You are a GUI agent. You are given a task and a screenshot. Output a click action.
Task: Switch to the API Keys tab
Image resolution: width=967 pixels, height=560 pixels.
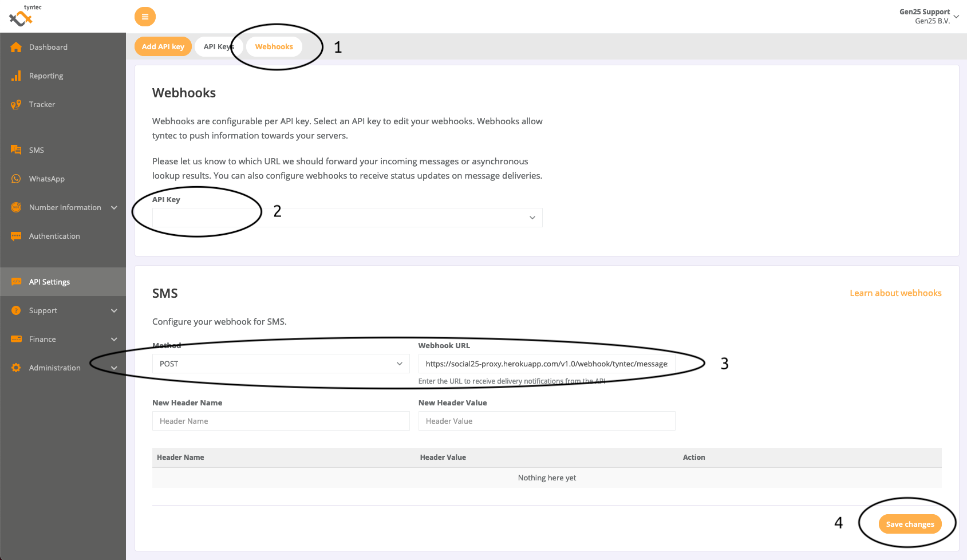tap(218, 46)
